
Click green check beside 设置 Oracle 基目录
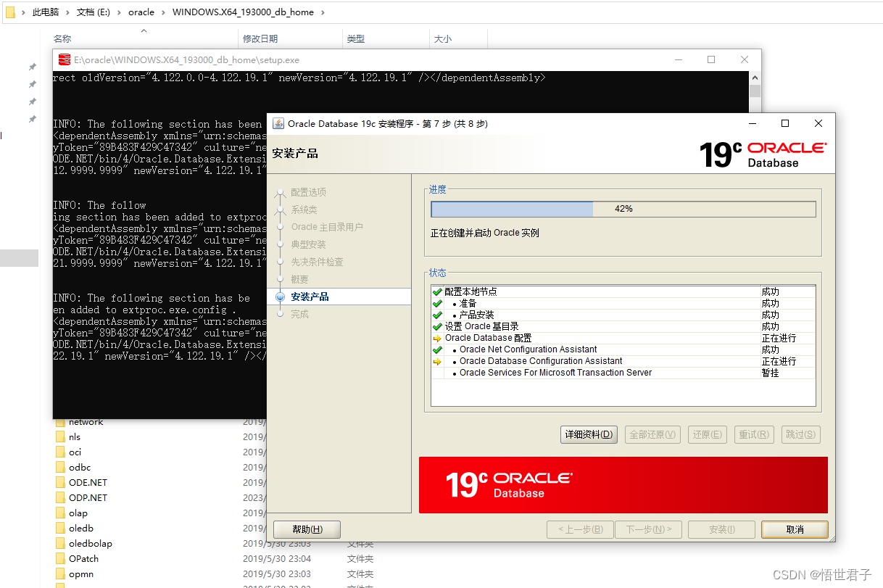point(437,326)
